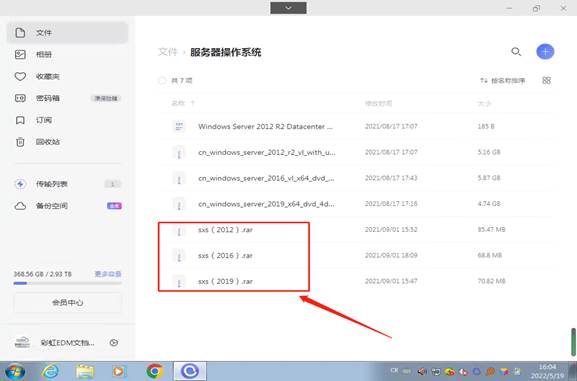Click the transfer list count badge
This screenshot has height=381, width=577.
pyautogui.click(x=113, y=184)
